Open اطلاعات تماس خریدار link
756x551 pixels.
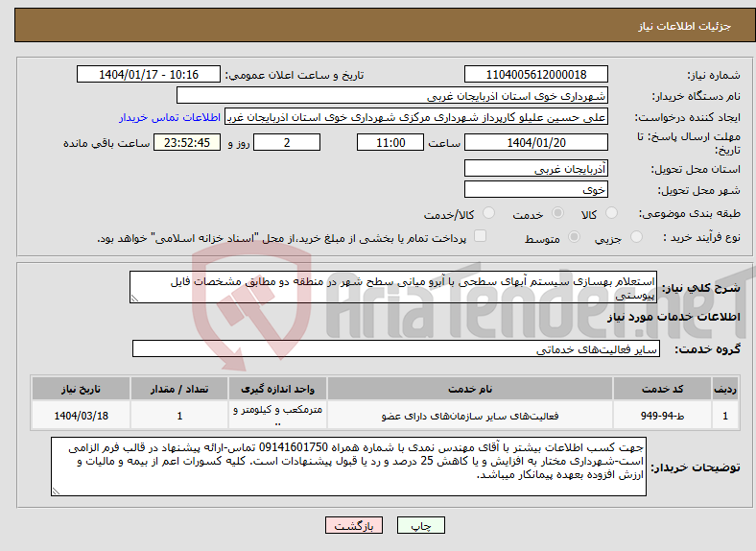170,117
